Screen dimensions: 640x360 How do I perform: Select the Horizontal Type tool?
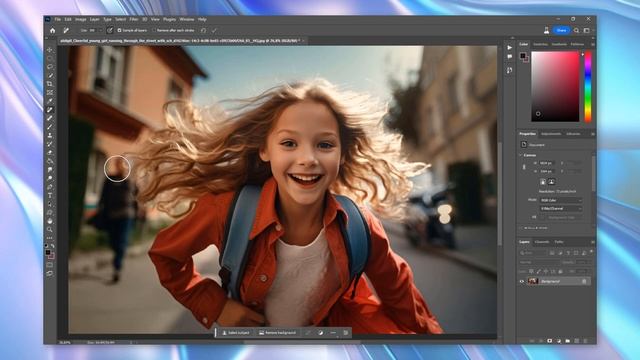50,196
